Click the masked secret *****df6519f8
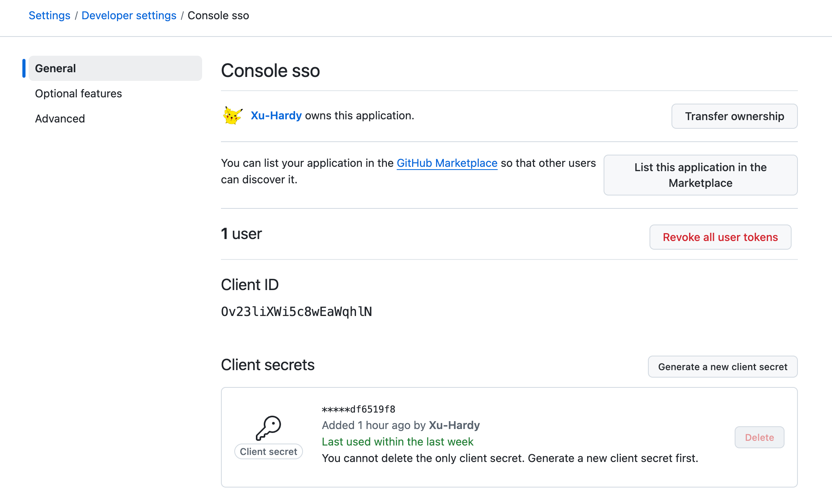 [x=358, y=409]
